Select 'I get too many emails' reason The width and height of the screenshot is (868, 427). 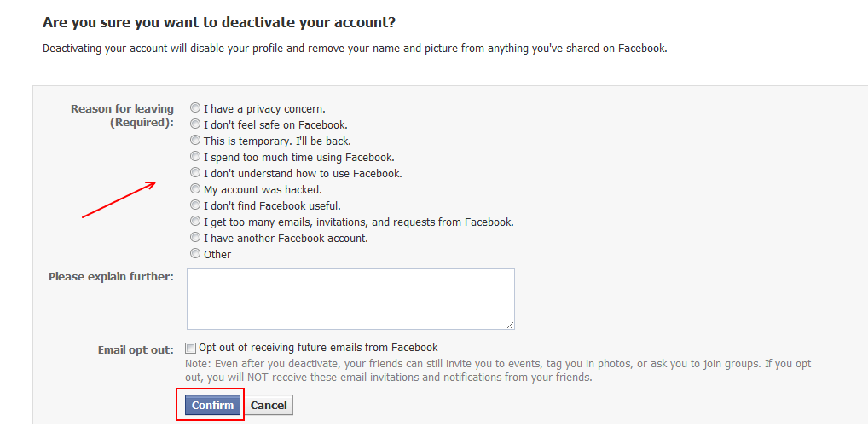coord(196,222)
